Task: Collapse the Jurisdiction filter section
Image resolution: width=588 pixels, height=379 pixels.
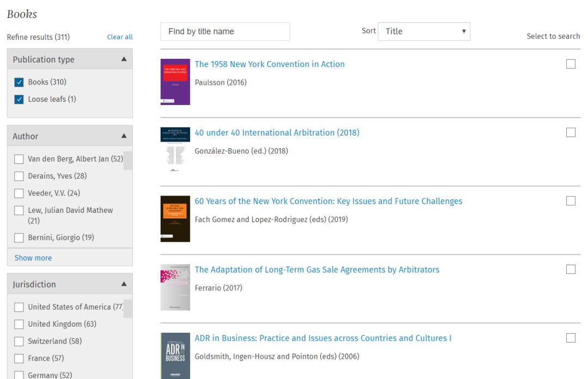Action: click(x=124, y=284)
